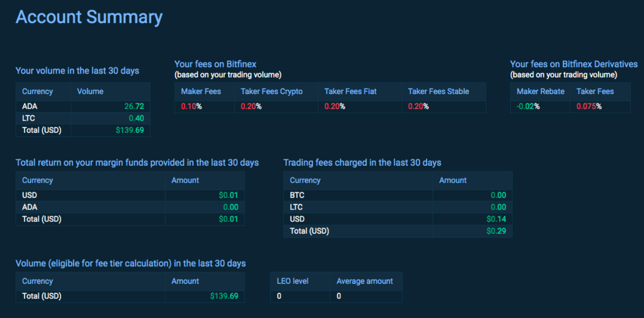
Task: Select the LEO level value 0
Action: [279, 296]
